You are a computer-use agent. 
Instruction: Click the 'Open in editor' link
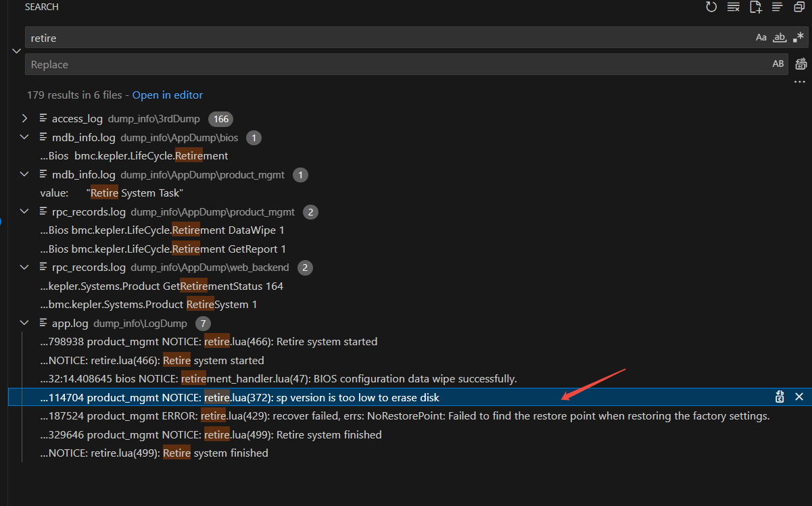point(167,95)
